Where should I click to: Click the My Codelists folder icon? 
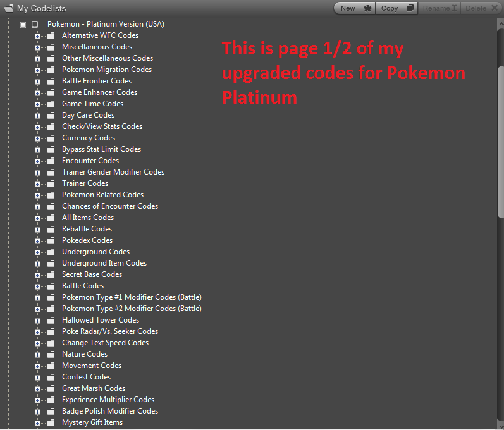(x=9, y=8)
